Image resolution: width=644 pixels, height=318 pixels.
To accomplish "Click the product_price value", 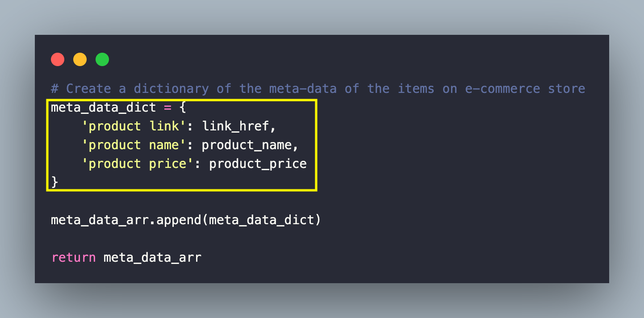I will (258, 164).
